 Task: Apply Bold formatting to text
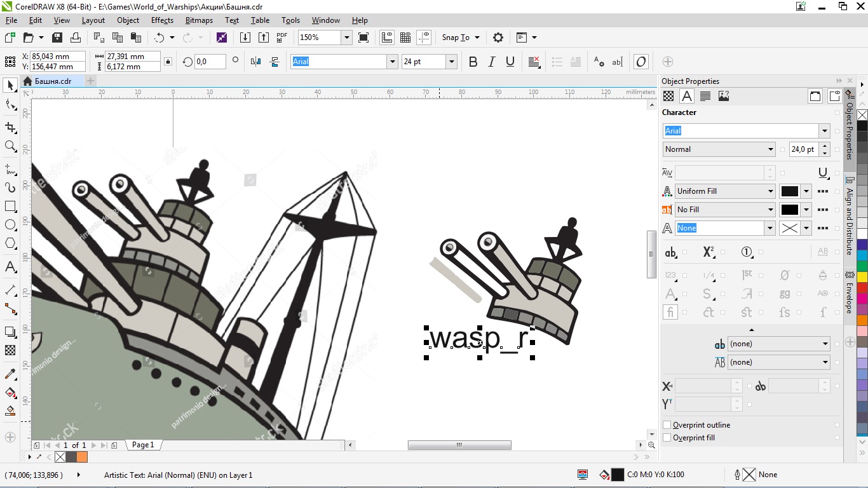click(x=473, y=62)
